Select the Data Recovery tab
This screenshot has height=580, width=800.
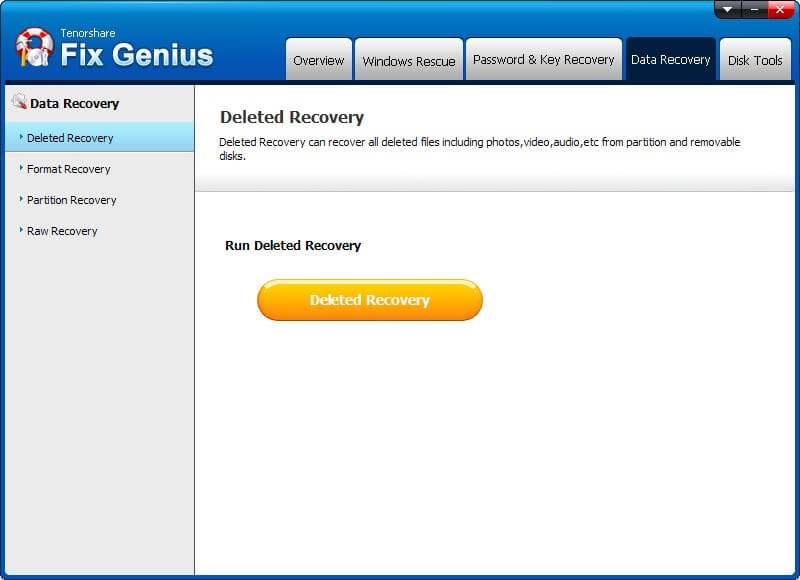(x=670, y=59)
